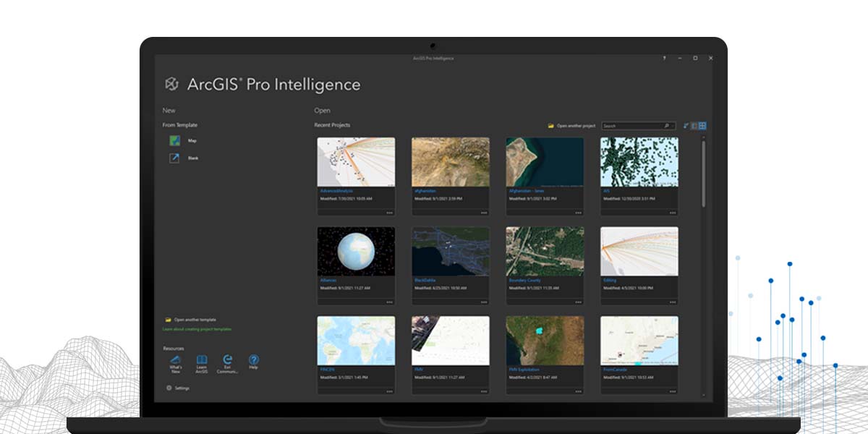Image resolution: width=868 pixels, height=434 pixels.
Task: Open more options for FINCEN project
Action: (x=389, y=391)
